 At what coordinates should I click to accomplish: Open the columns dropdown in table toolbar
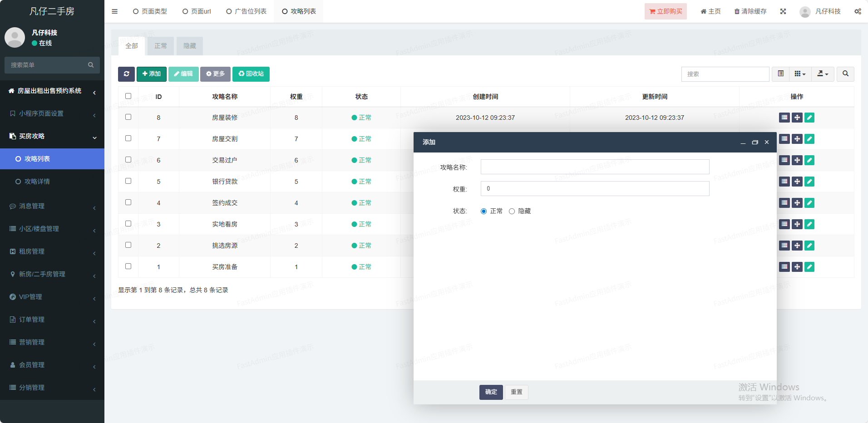pyautogui.click(x=800, y=74)
